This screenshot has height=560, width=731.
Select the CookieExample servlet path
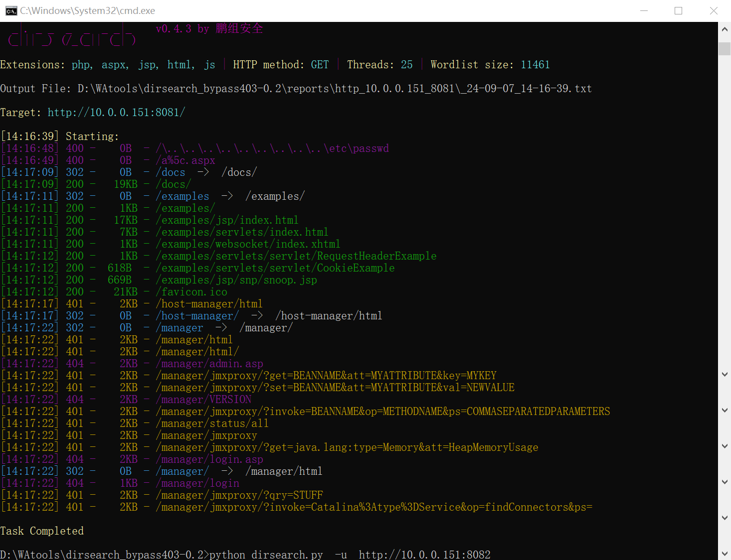(x=275, y=268)
